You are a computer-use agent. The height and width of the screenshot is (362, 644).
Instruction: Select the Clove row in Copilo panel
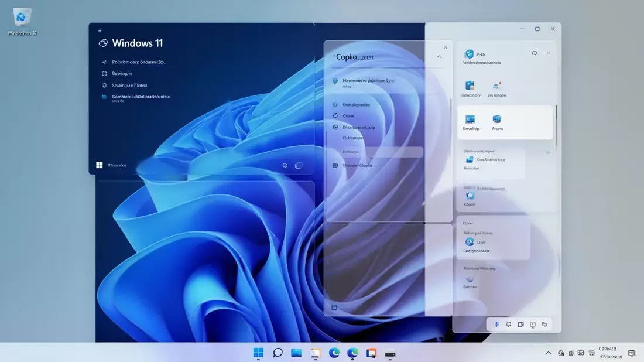pos(343,116)
